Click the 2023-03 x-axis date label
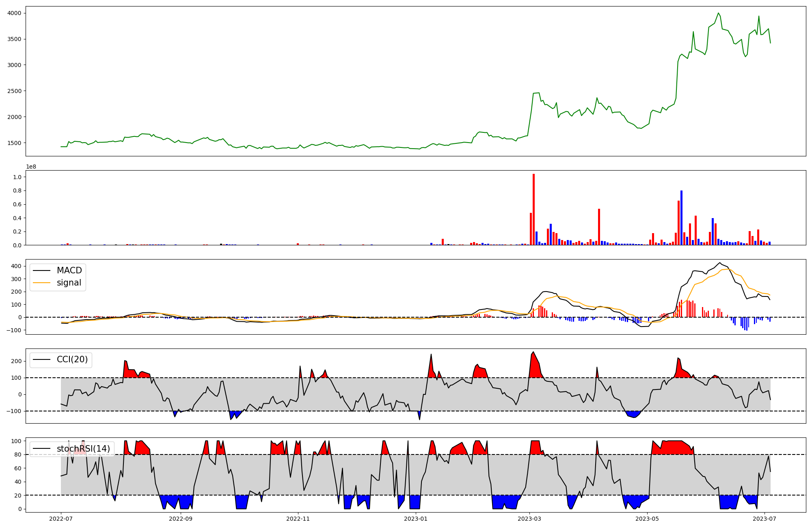 529,518
